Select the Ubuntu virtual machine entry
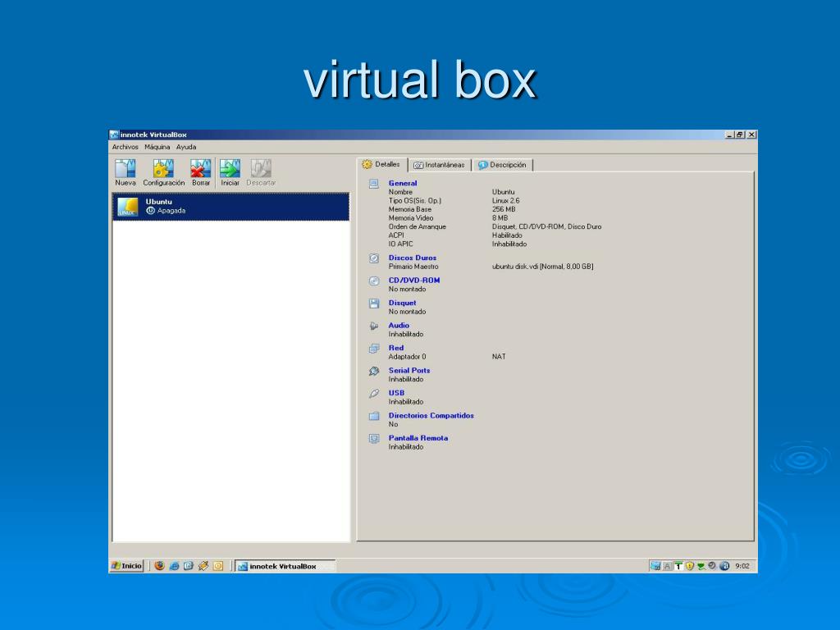The height and width of the screenshot is (630, 840). pos(231,207)
